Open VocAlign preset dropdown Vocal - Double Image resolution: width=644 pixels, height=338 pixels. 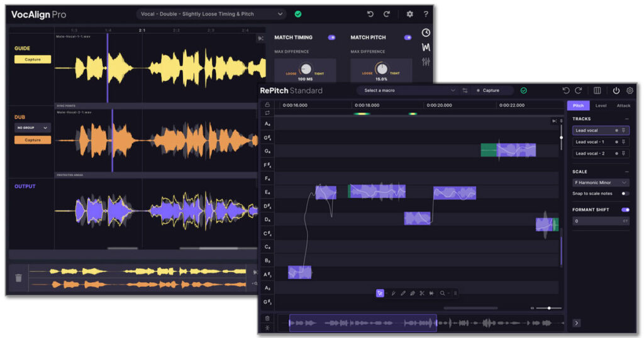[x=211, y=14]
